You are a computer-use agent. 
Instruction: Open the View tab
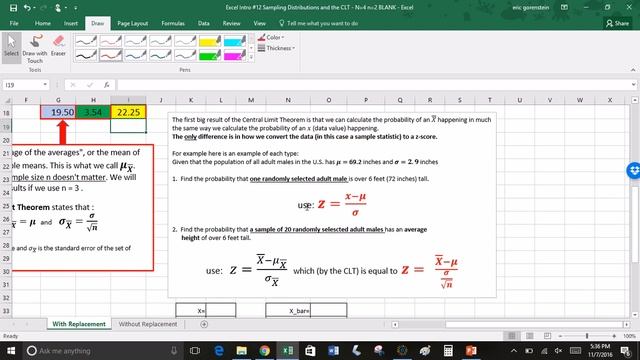260,23
